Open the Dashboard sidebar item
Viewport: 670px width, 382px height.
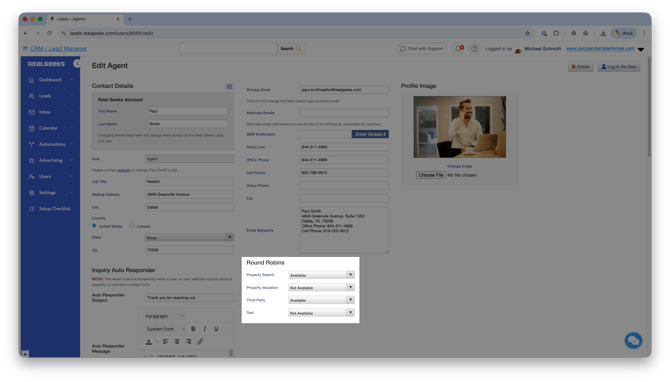tap(50, 80)
